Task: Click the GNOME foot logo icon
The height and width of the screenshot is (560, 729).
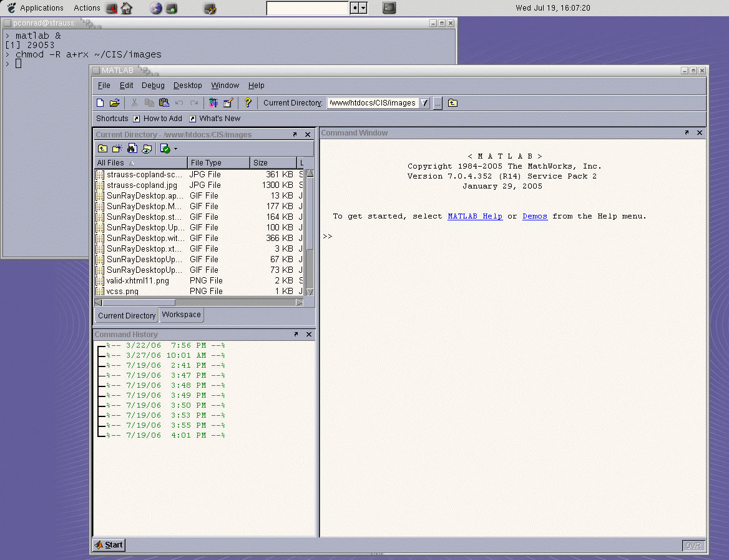Action: 12,8
